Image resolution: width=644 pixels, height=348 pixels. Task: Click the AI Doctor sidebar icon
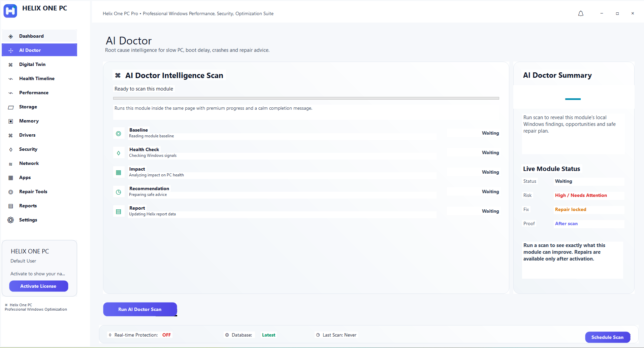[11, 50]
